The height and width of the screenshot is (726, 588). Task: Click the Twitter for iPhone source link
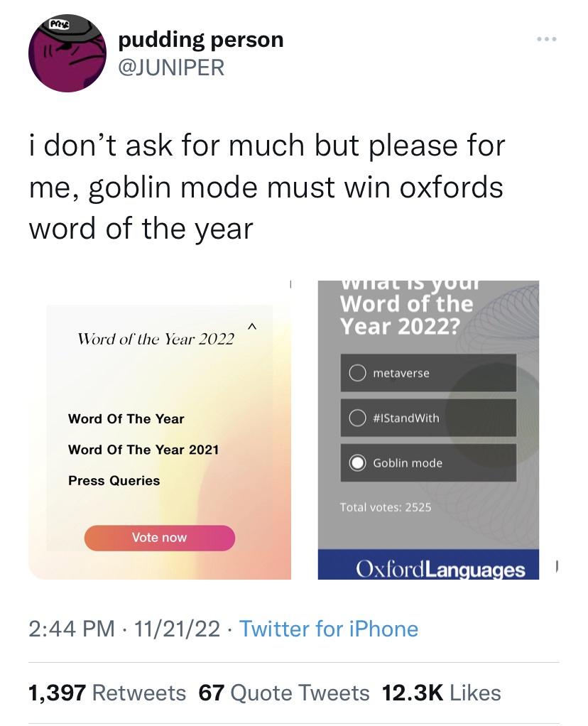[x=329, y=629]
